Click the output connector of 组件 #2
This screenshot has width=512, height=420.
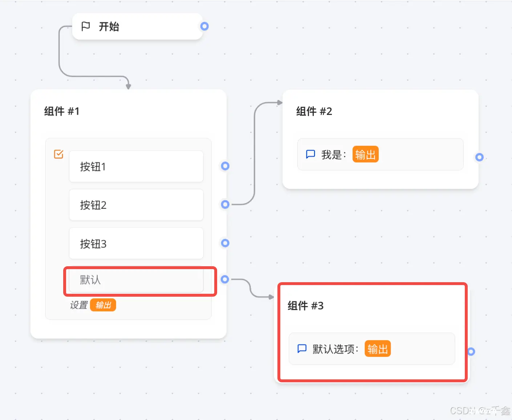coord(479,157)
